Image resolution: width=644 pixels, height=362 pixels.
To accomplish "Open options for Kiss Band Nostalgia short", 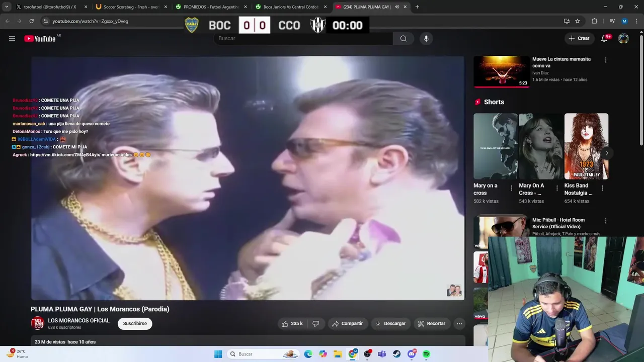I will click(x=602, y=188).
